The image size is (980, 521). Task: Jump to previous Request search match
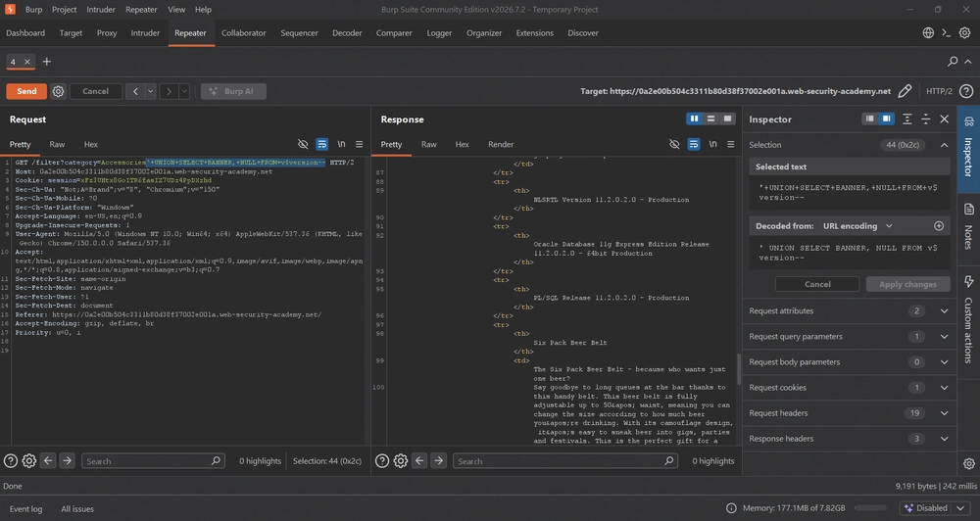point(48,461)
